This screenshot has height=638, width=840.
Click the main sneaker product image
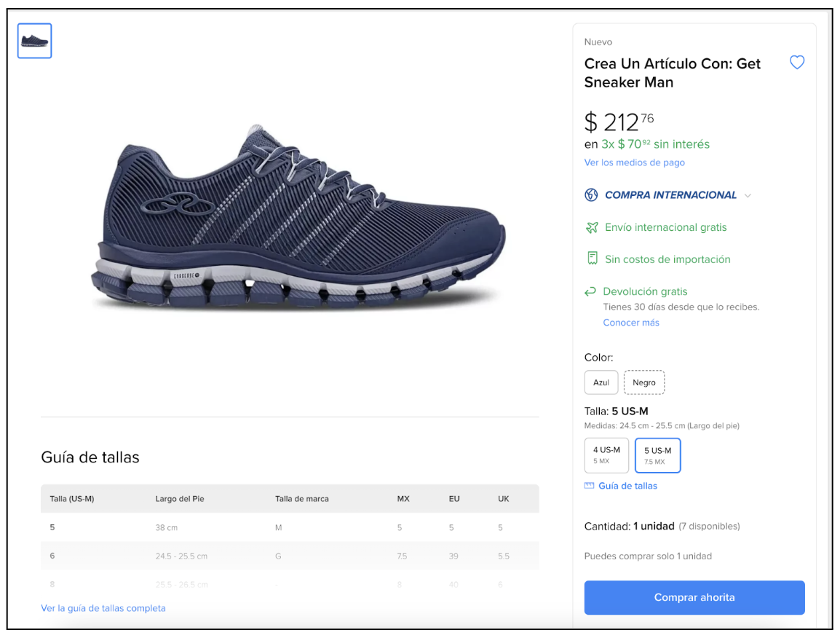point(298,217)
